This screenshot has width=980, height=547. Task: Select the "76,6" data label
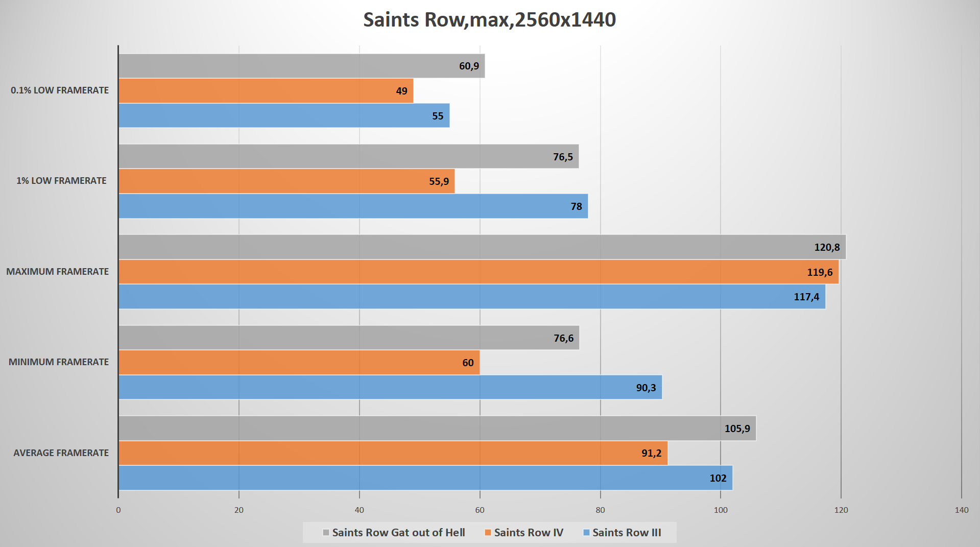(563, 338)
